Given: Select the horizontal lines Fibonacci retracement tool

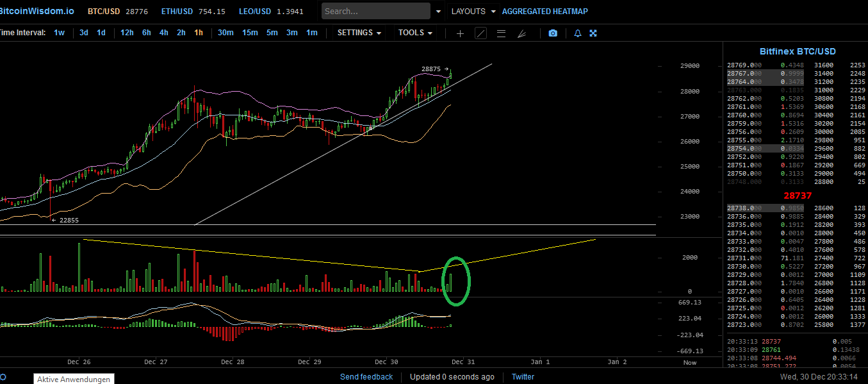Looking at the screenshot, I should pos(501,33).
